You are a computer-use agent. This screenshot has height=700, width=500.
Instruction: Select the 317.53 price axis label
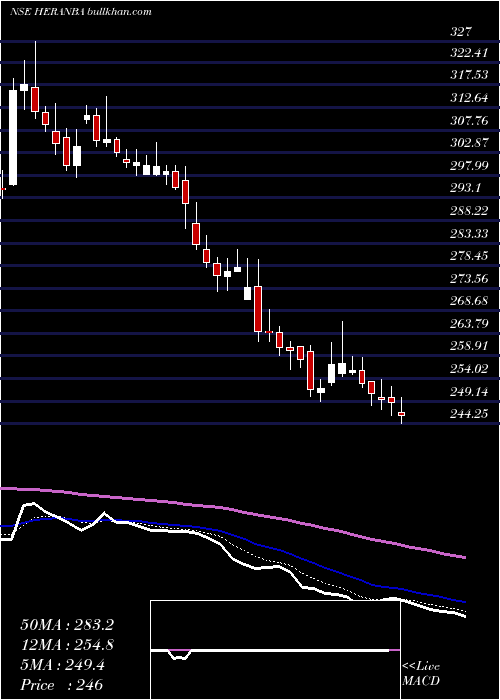click(469, 75)
